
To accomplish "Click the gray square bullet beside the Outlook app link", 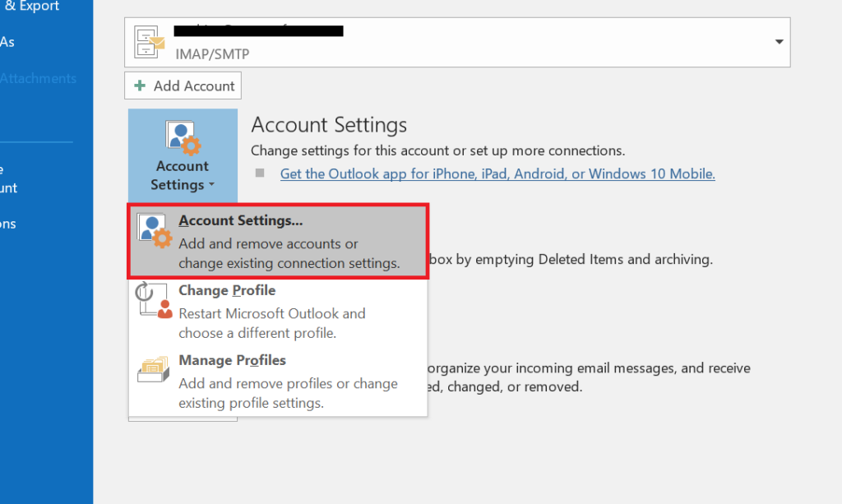I will coord(260,173).
